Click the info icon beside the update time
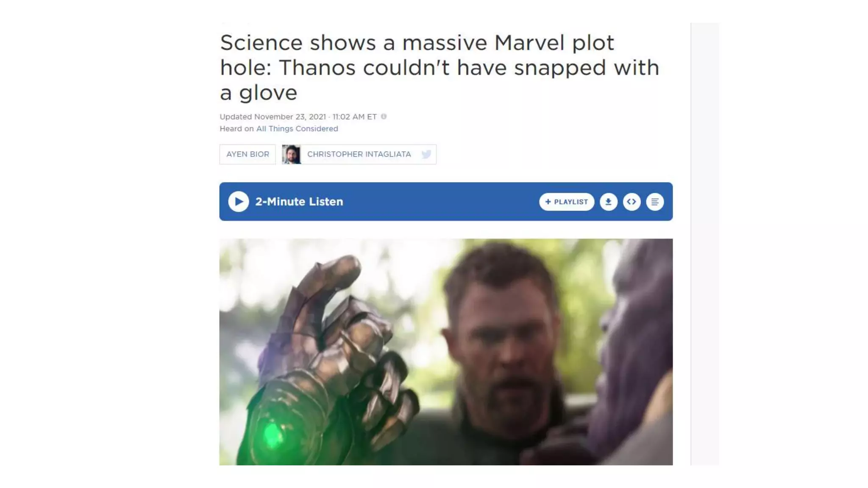Viewport: 868px width, 488px height. pos(384,116)
